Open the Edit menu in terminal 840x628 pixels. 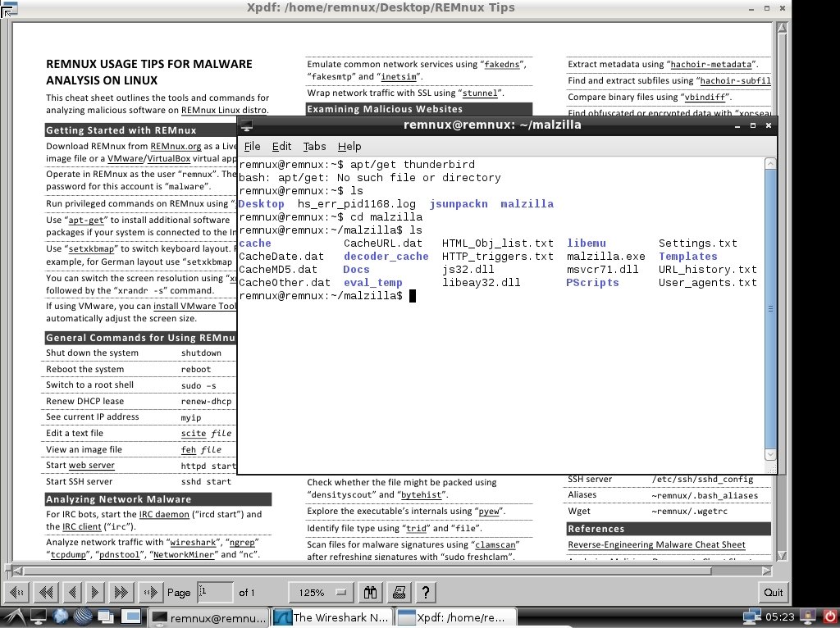(x=281, y=146)
